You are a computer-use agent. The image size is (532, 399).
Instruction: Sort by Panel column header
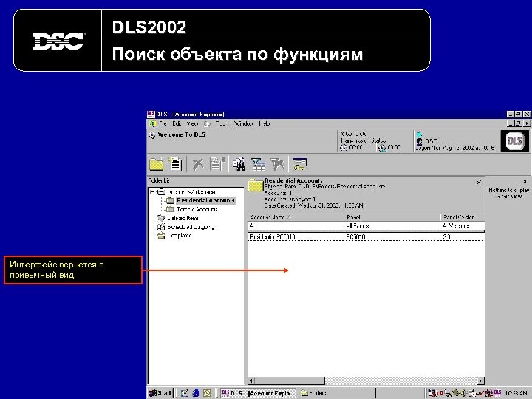[x=392, y=217]
